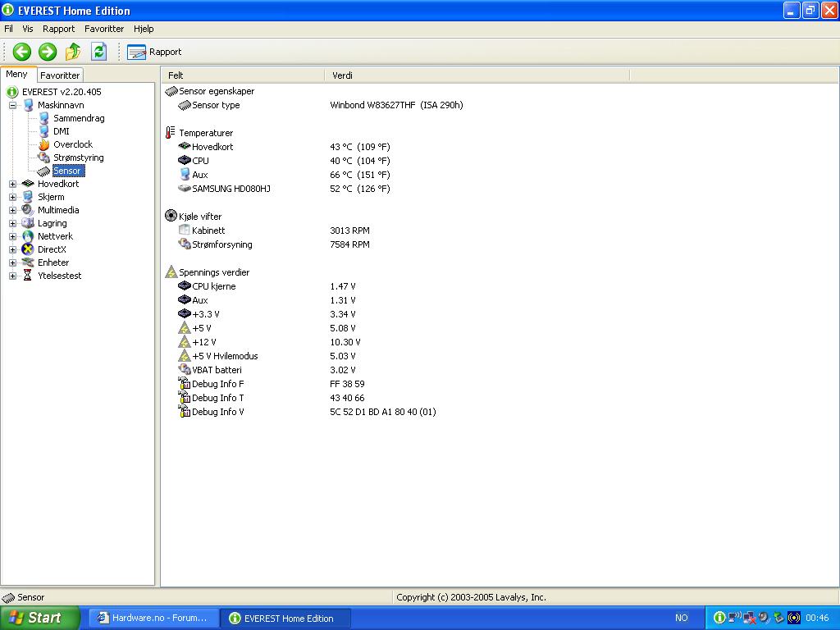Screen dimensions: 840x630
Task: Click the Aux temperature icon
Action: tap(185, 175)
